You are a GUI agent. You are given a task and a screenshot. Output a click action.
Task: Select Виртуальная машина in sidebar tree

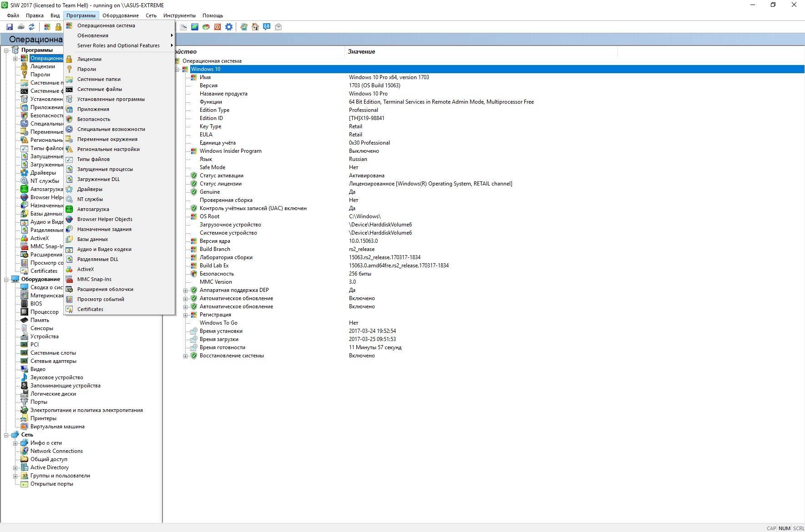[57, 427]
